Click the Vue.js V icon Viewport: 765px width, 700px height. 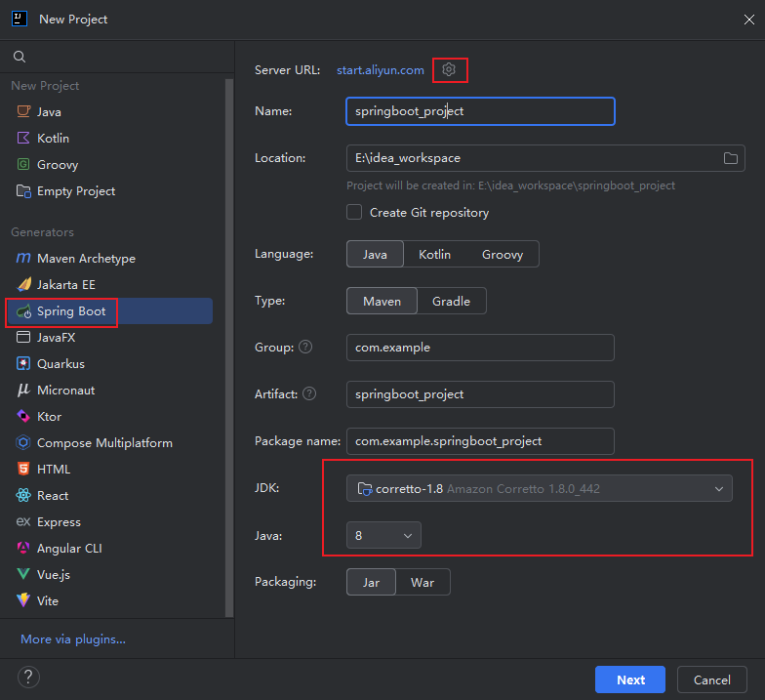point(23,574)
